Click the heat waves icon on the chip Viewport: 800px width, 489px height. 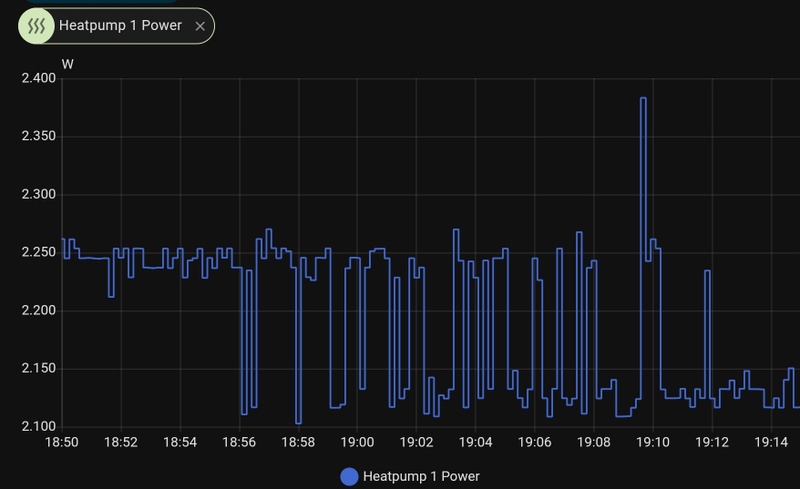[x=36, y=26]
